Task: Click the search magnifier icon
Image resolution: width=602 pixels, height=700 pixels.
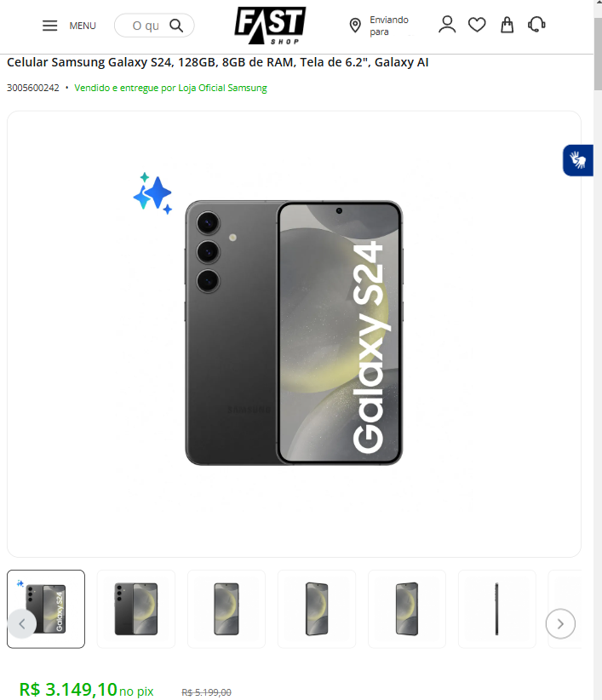Action: (x=176, y=26)
